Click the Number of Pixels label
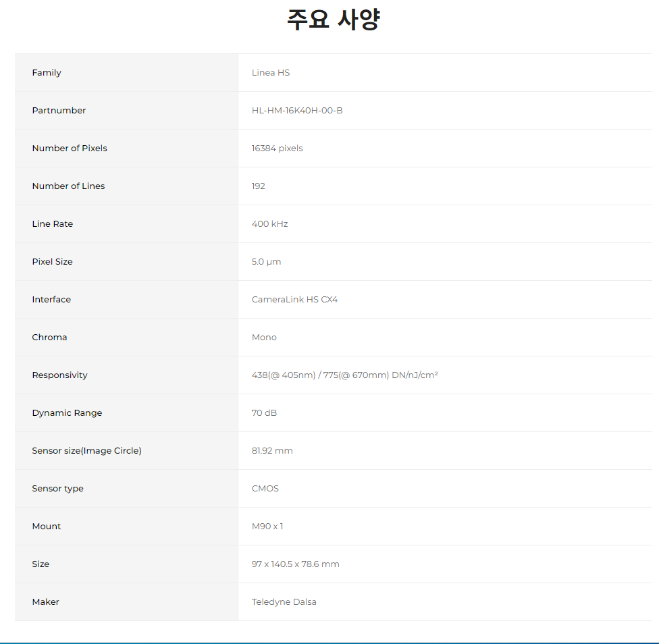The height and width of the screenshot is (644, 659). (69, 149)
